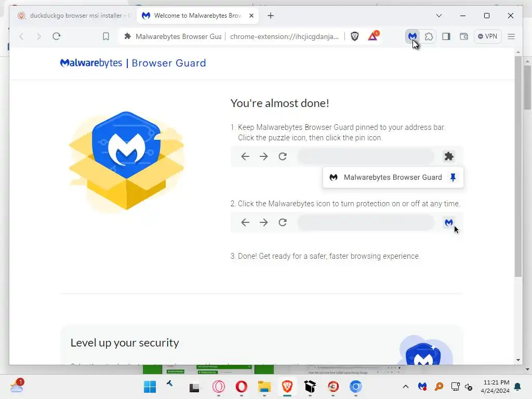Open network settings from the tray icon
Screen dimensions: 532x399
(x=455, y=387)
